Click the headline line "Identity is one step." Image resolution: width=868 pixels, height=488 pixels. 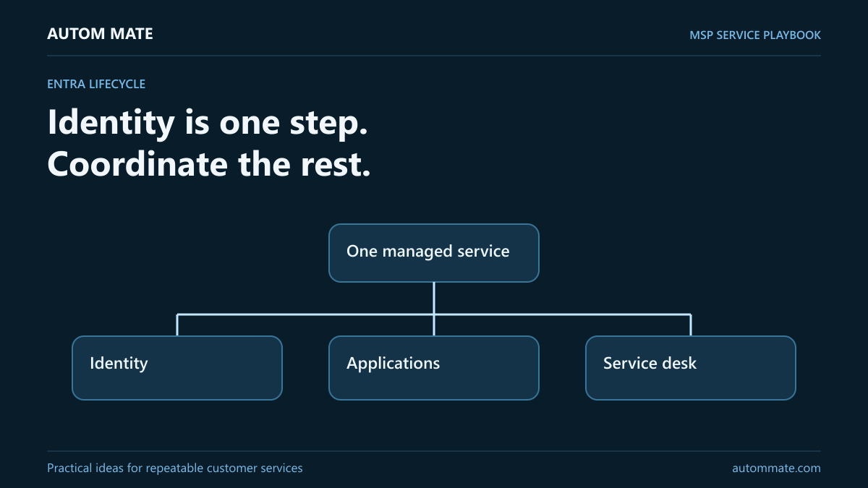(208, 121)
